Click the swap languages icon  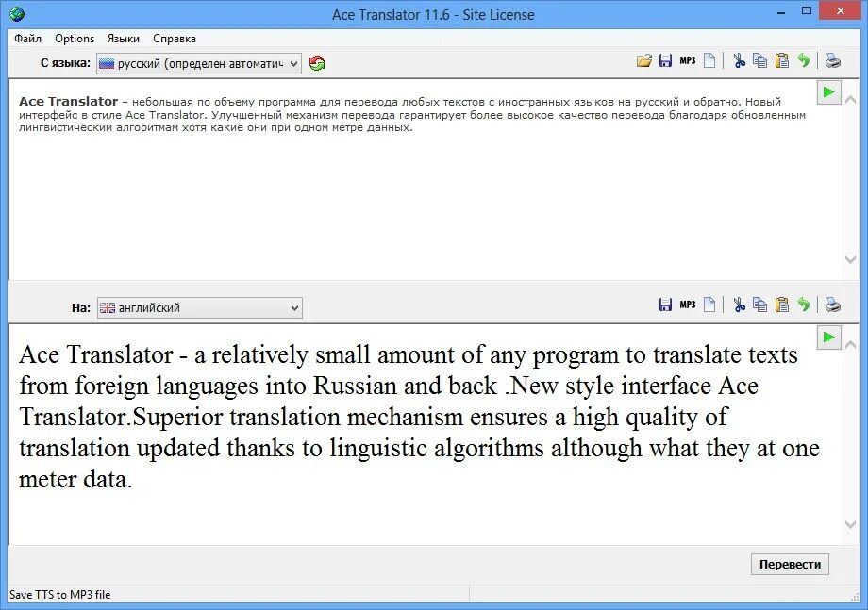[x=317, y=63]
